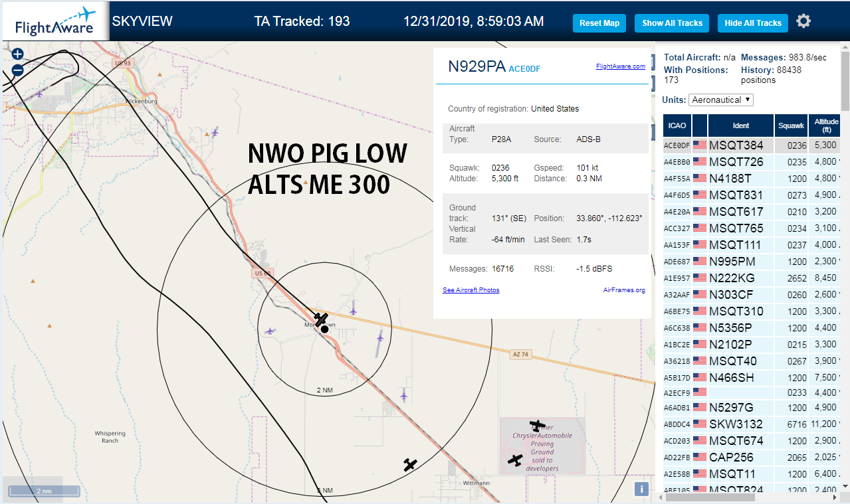Click the US flag in SKW3132 row
Screen dimensions: 850x504
[700, 424]
